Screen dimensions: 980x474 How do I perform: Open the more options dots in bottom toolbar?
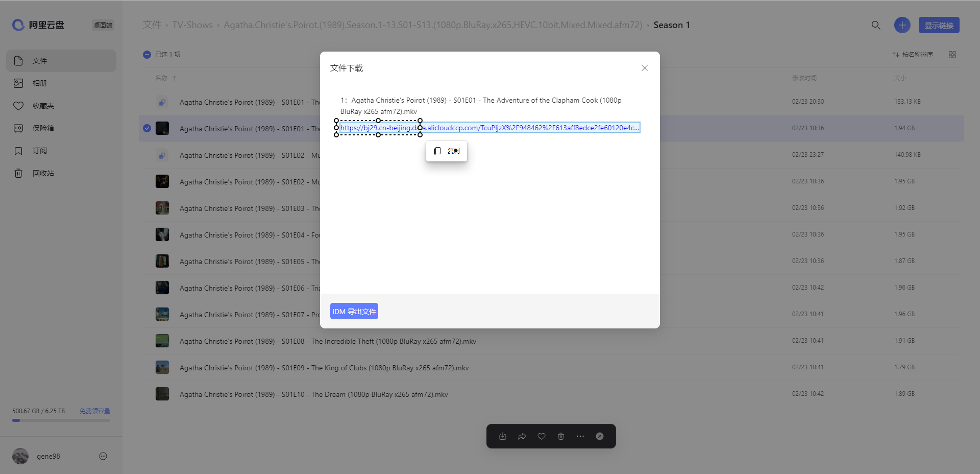click(x=580, y=436)
